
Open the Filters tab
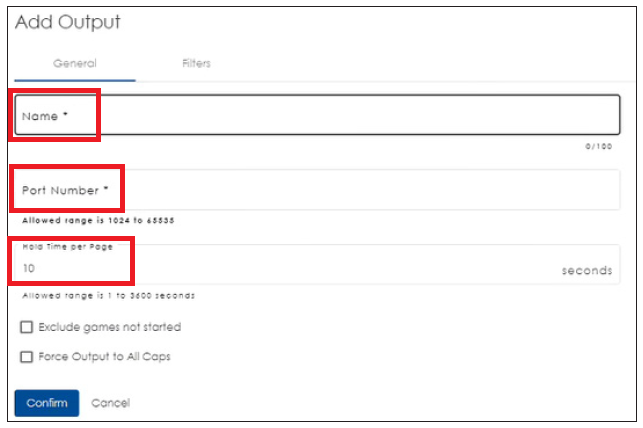coord(196,63)
